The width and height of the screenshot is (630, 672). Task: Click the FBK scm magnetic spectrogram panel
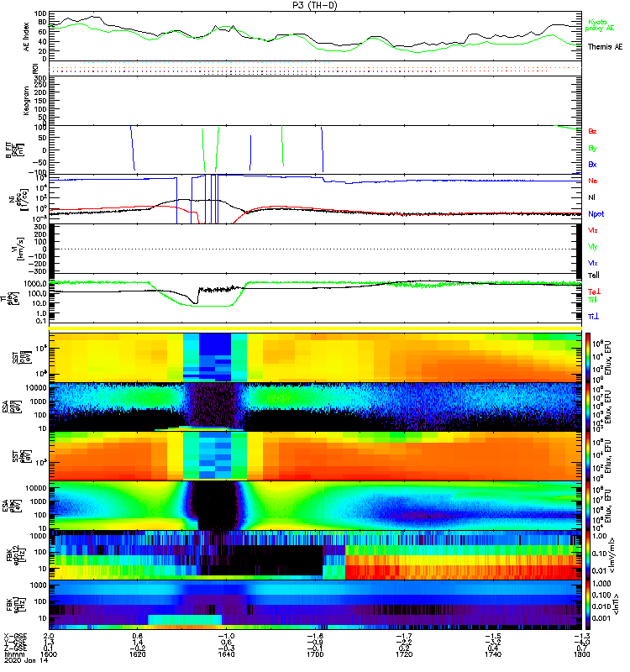315,605
